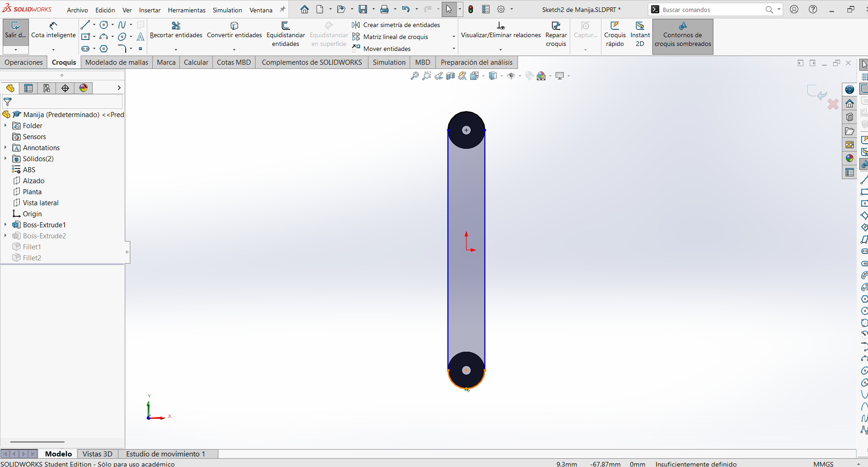Toggle the rebuild traffic light icon
The width and height of the screenshot is (868, 467).
coord(471,9)
